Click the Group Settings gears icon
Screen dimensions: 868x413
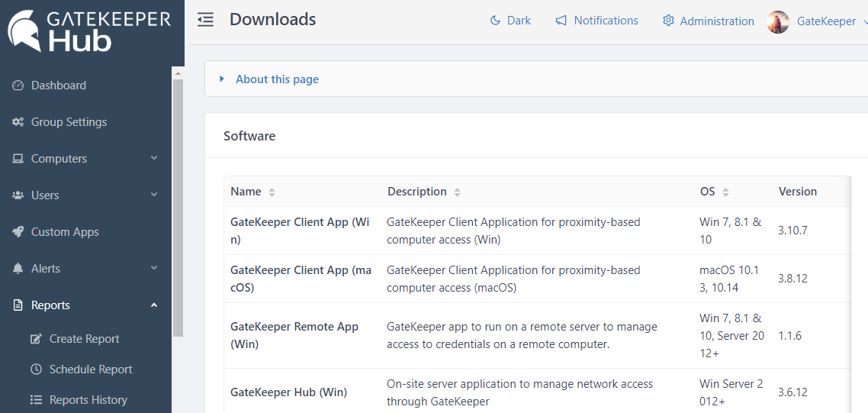[18, 122]
